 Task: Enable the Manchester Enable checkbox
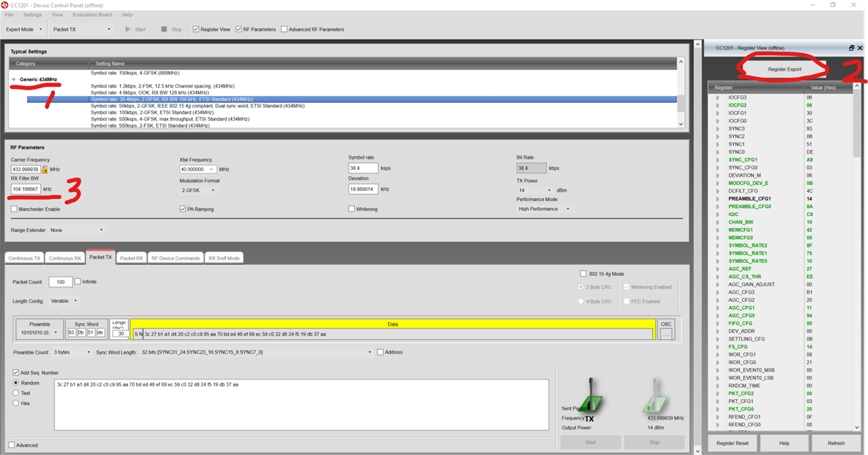click(x=14, y=209)
